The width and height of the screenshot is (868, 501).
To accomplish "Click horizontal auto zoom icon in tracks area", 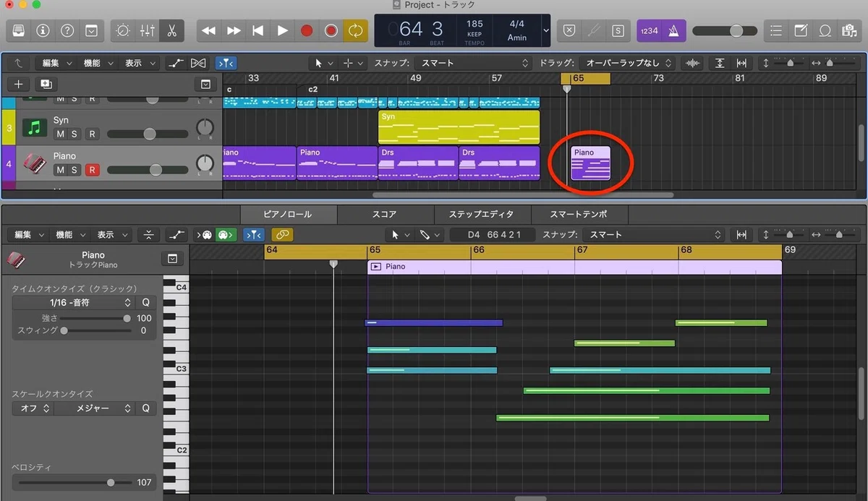I will [741, 63].
